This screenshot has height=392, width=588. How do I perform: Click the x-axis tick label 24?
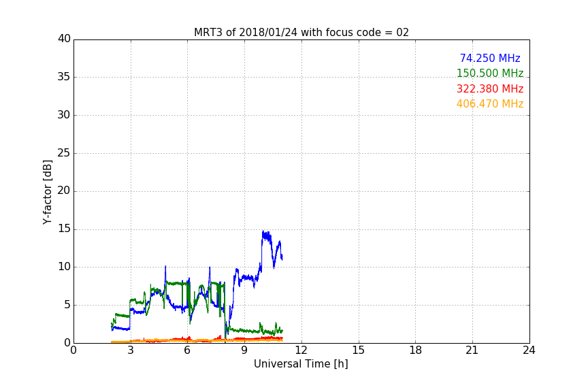point(529,350)
